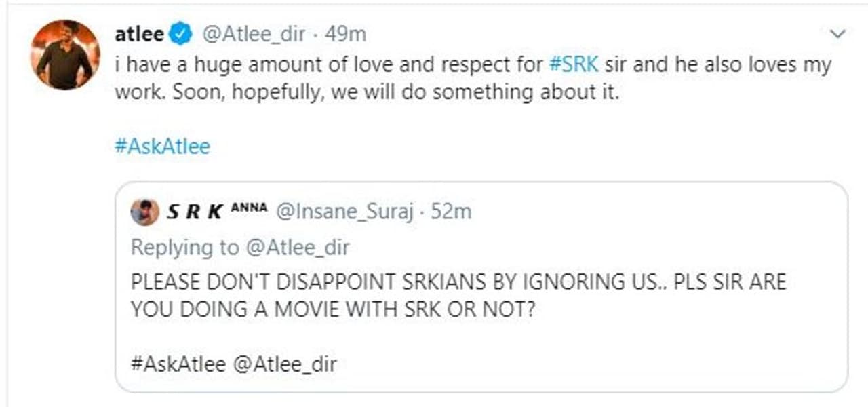Image resolution: width=868 pixels, height=407 pixels.
Task: Click the bold 'atlee' display name
Action: (x=139, y=35)
